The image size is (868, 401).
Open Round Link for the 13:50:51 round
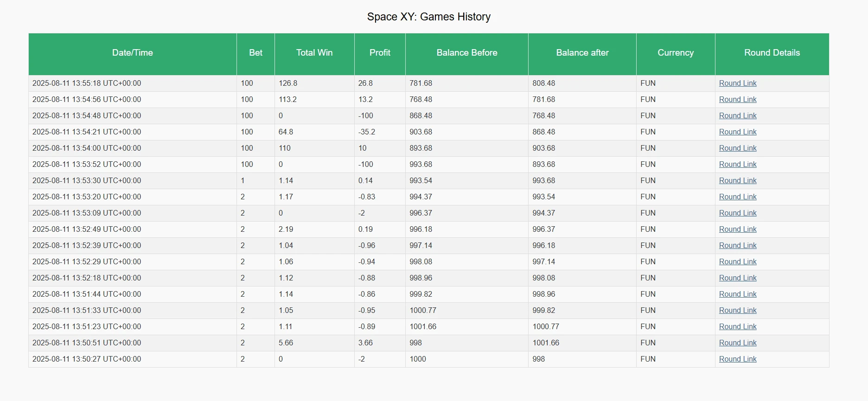click(x=738, y=343)
